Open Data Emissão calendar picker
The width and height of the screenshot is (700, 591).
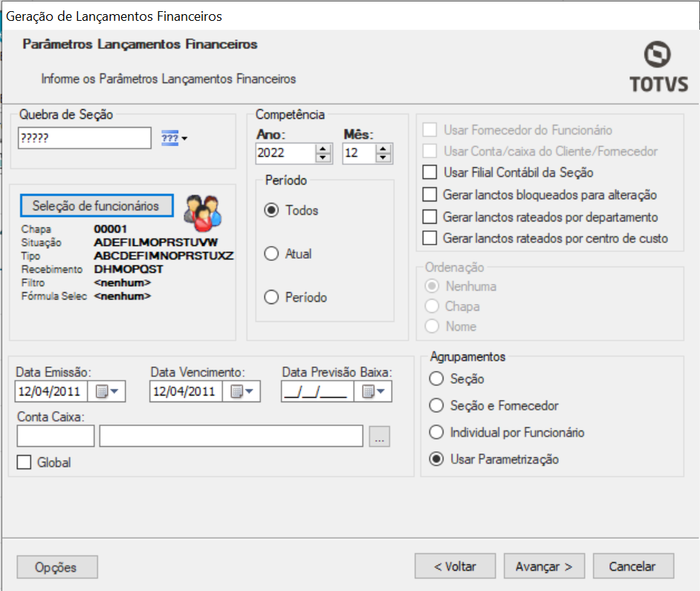click(x=107, y=392)
